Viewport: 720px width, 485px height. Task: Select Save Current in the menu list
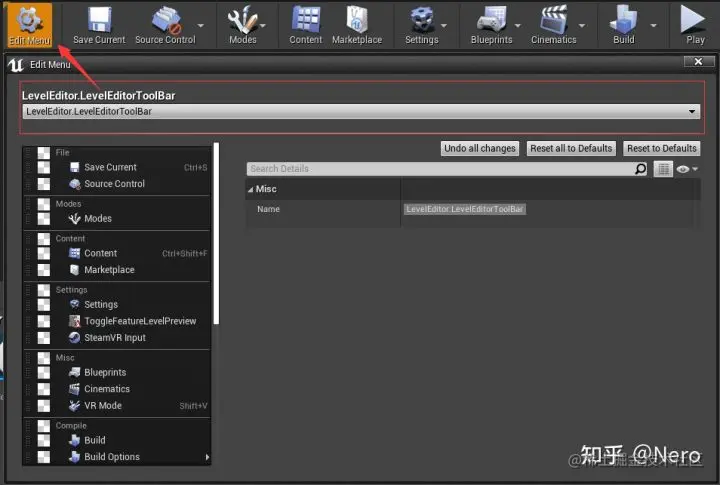[x=110, y=167]
